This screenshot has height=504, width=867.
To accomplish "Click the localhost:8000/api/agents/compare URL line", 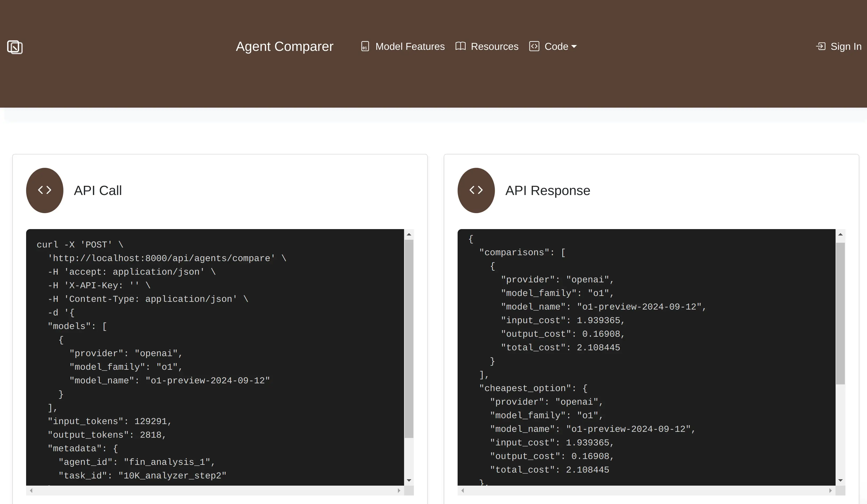I will point(167,258).
